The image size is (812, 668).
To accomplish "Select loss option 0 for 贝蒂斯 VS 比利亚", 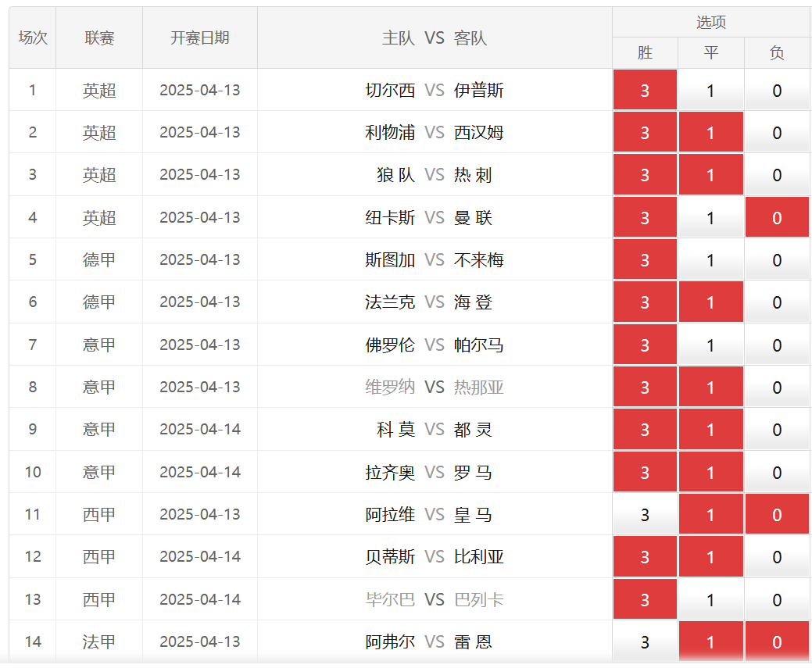I will pyautogui.click(x=777, y=557).
